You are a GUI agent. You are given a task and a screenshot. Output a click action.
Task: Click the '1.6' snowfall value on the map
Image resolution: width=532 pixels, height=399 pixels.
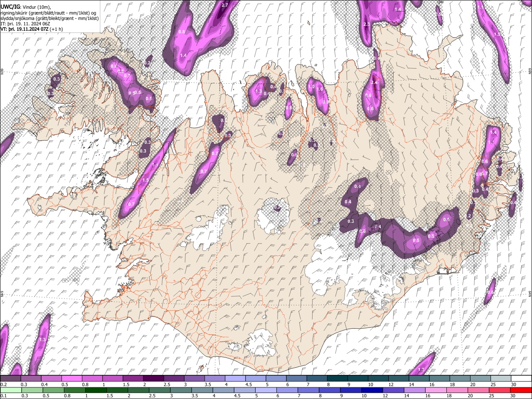tap(320, 89)
